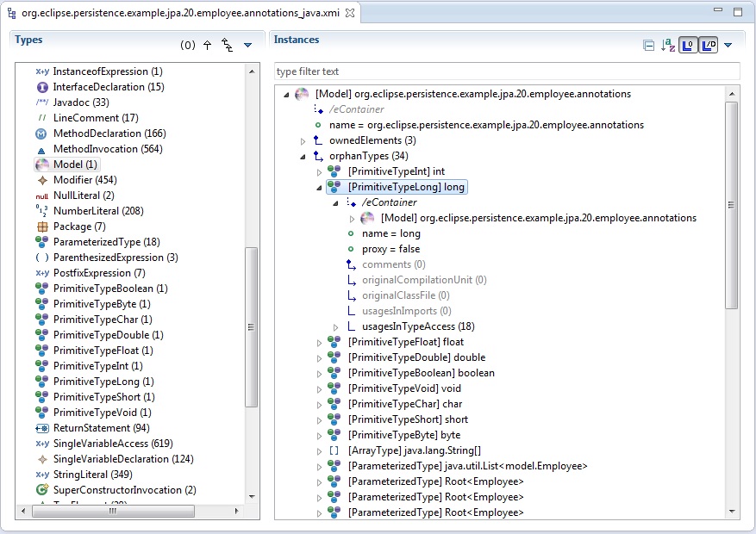This screenshot has width=756, height=534.
Task: Click the MethodDeclaration type icon
Action: 41,133
